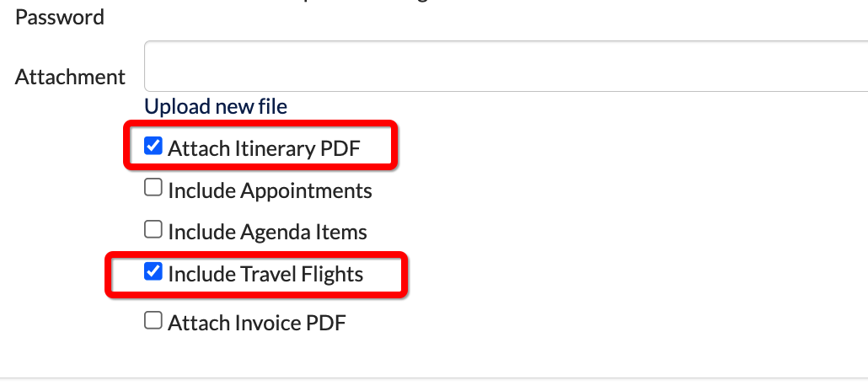
Task: Check the Attach Invoice PDF box
Action: [x=153, y=320]
